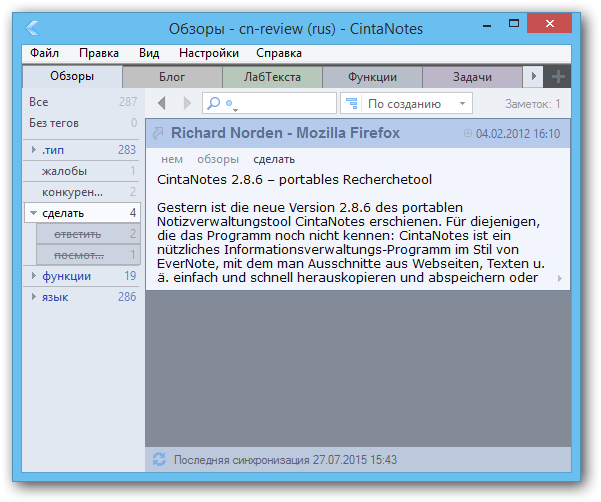Image resolution: width=601 pixels, height=502 pixels.
Task: Navigate forward with right triangle arrow
Action: point(187,103)
